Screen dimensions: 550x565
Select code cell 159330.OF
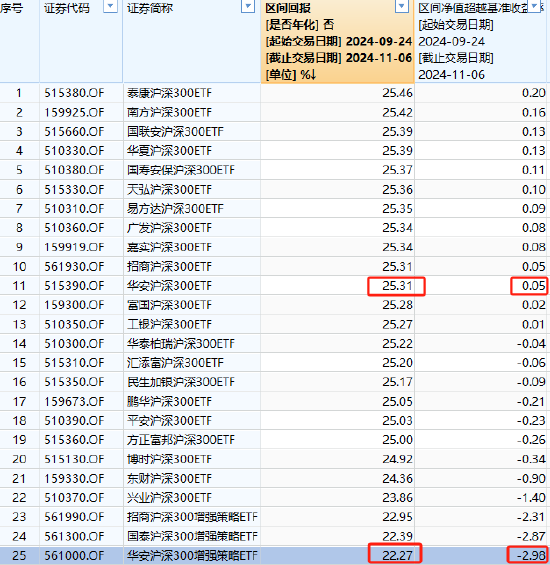[x=74, y=479]
